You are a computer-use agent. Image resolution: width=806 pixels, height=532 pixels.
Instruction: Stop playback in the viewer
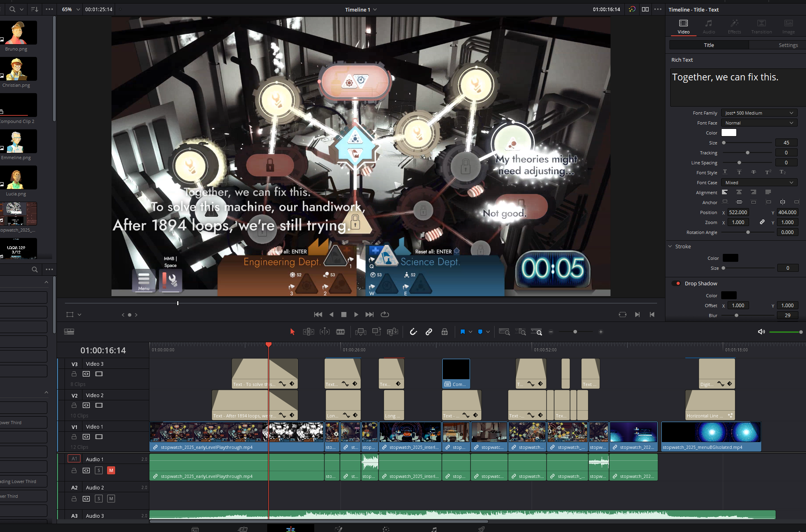[x=344, y=314]
